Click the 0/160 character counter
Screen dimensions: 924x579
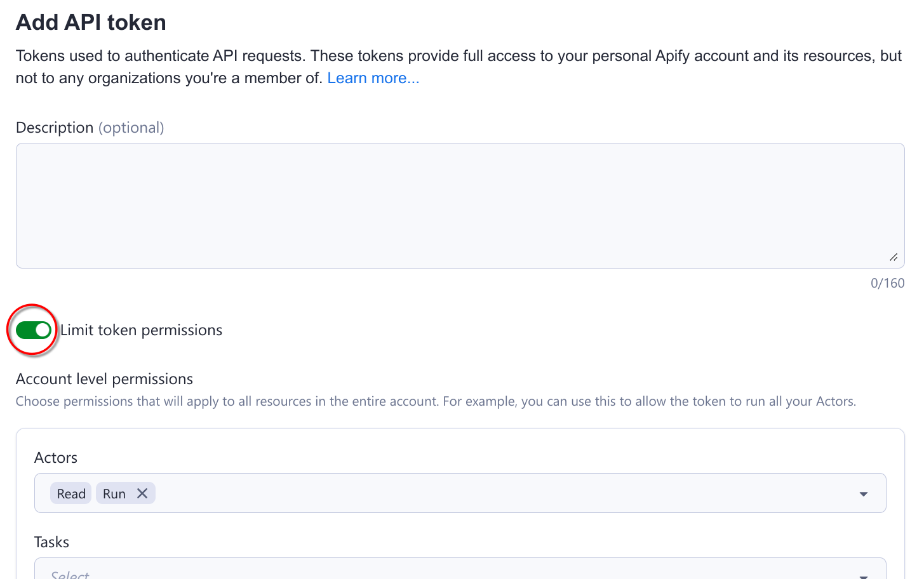click(888, 283)
